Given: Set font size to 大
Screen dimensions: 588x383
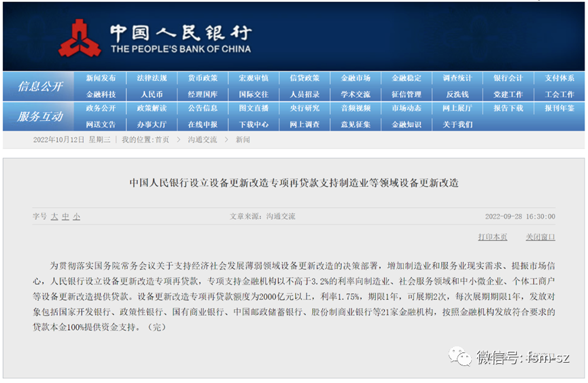Looking at the screenshot, I should coord(54,217).
